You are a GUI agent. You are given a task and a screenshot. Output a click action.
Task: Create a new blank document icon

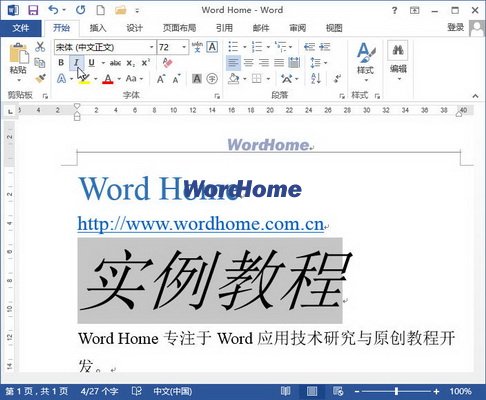point(101,10)
